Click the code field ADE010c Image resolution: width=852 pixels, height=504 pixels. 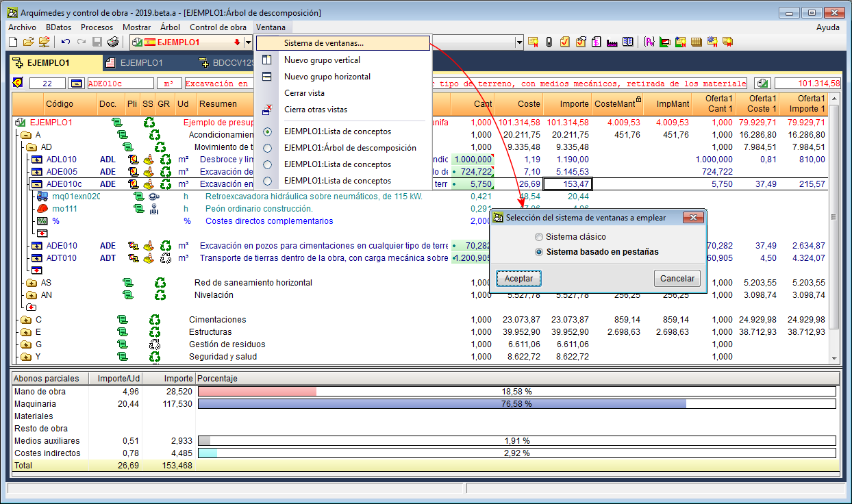point(120,84)
